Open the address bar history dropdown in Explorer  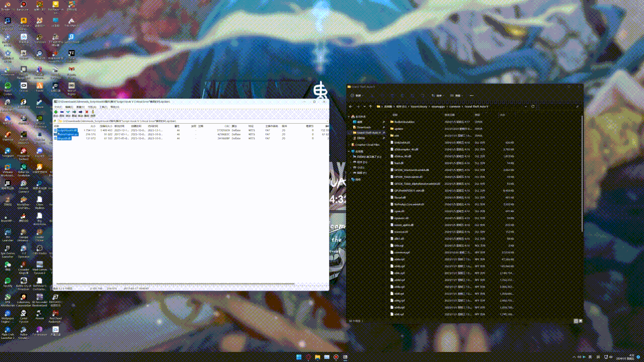click(526, 107)
